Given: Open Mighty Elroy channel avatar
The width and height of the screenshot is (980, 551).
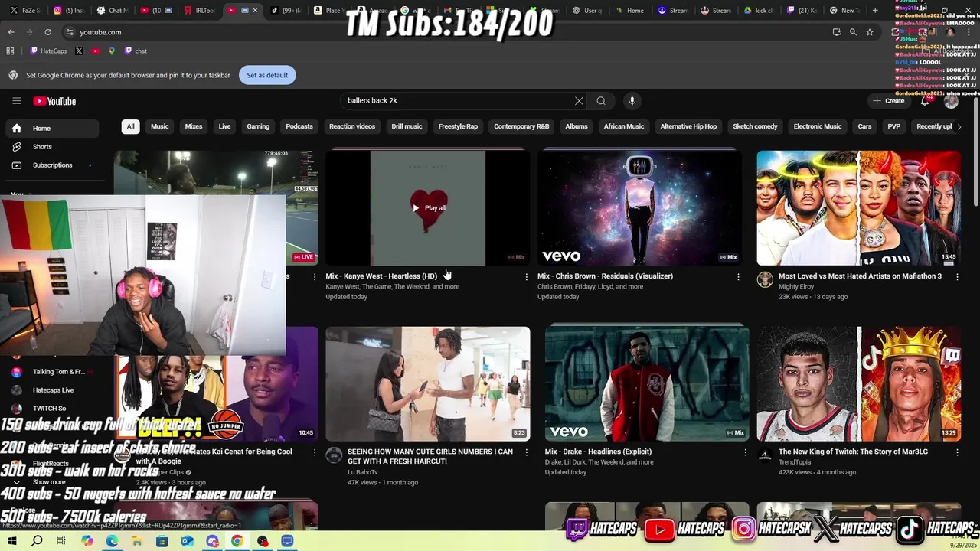Looking at the screenshot, I should point(765,279).
